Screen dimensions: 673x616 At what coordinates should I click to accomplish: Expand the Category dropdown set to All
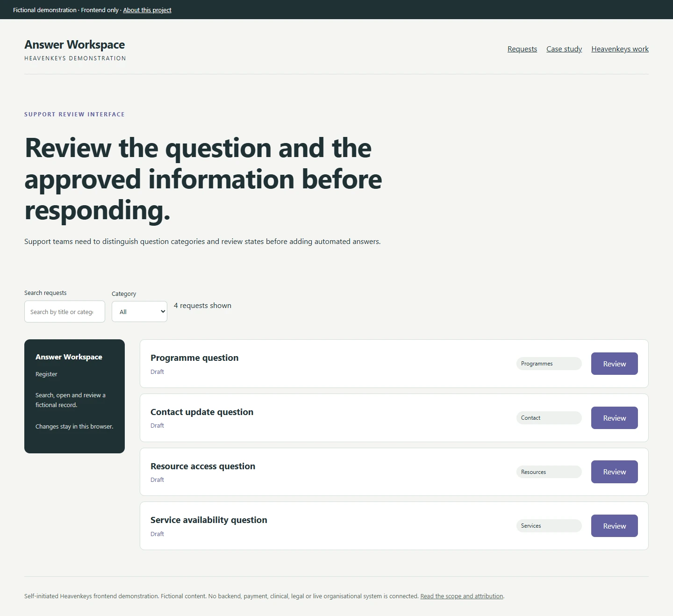pyautogui.click(x=139, y=312)
